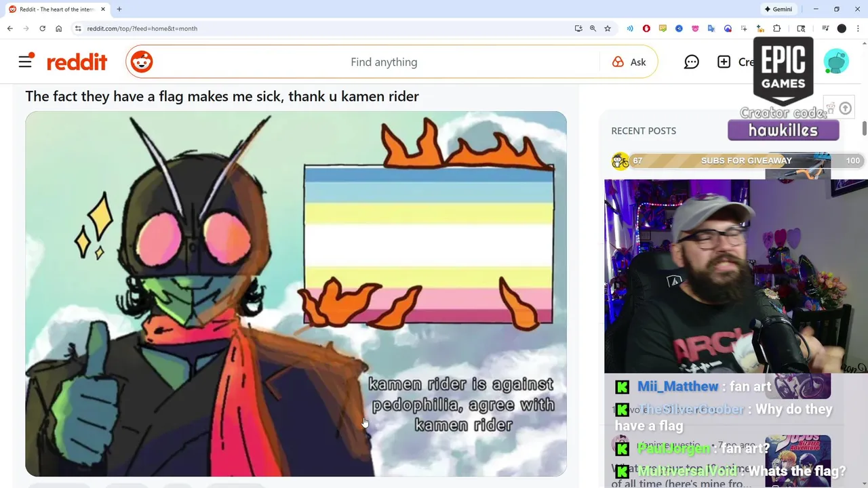Reload the Reddit page
This screenshot has width=868, height=488.
(42, 28)
